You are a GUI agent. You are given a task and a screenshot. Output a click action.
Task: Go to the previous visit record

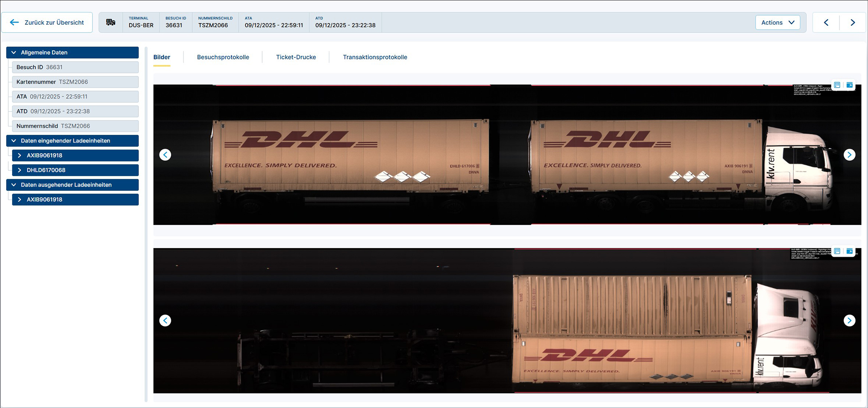(826, 23)
